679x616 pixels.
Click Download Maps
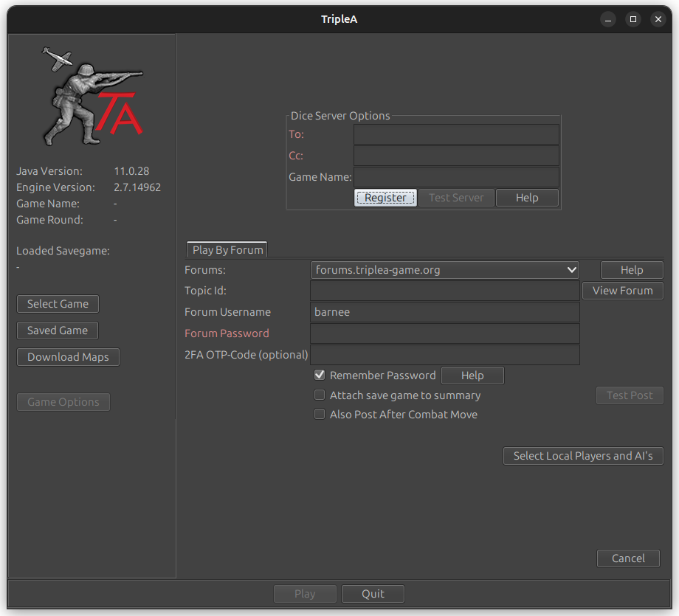pyautogui.click(x=68, y=357)
